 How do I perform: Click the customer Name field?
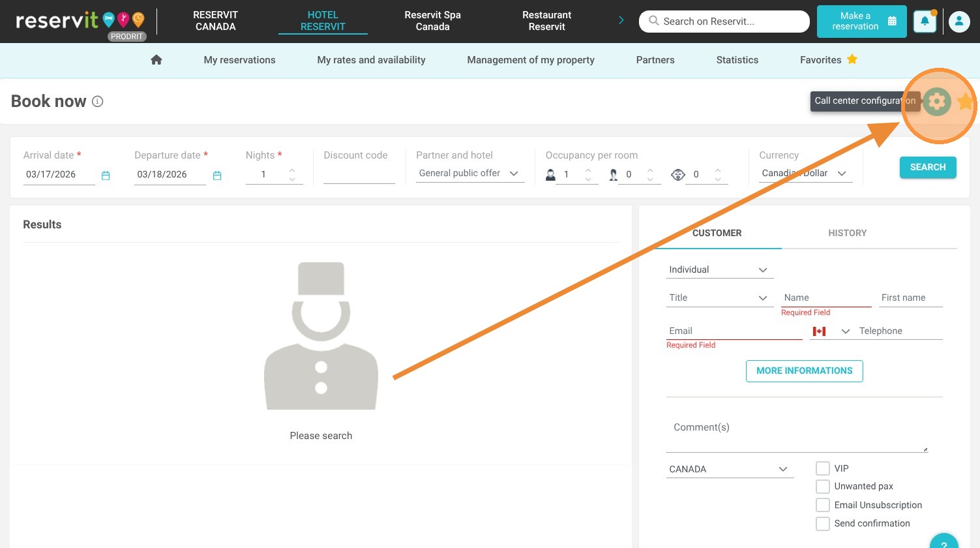click(826, 298)
